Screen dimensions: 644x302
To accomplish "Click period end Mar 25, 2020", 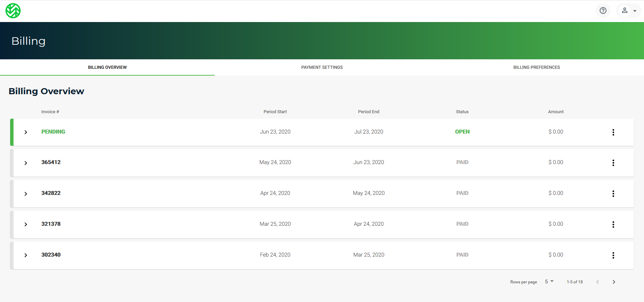I will coord(369,255).
